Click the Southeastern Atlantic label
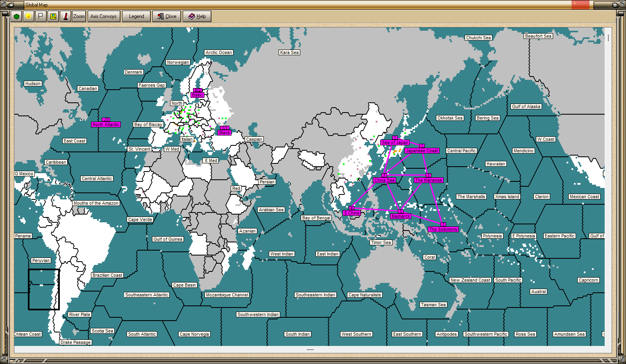 coord(147,295)
